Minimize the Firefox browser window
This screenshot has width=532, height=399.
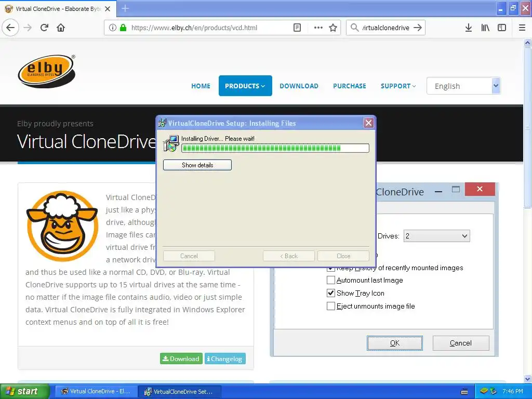[501, 8]
